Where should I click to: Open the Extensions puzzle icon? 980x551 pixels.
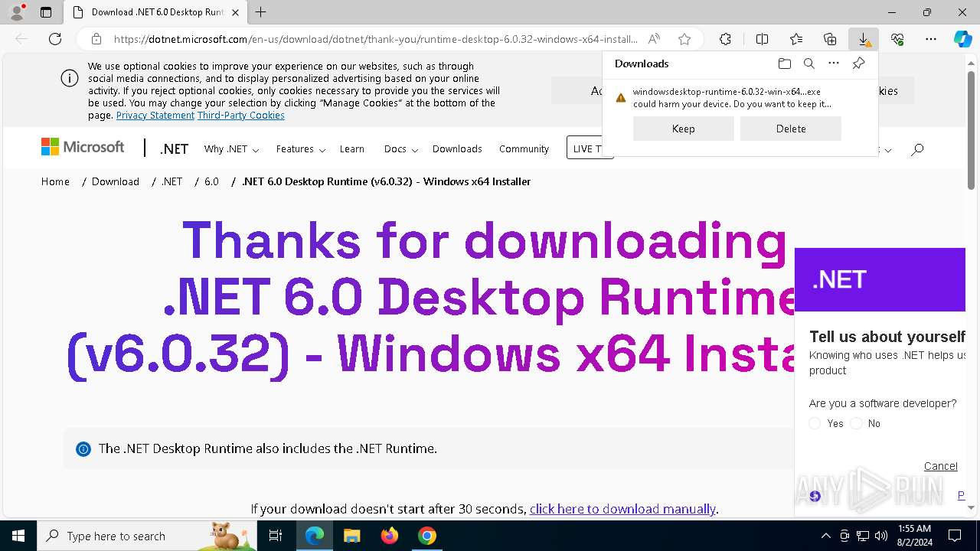coord(725,39)
